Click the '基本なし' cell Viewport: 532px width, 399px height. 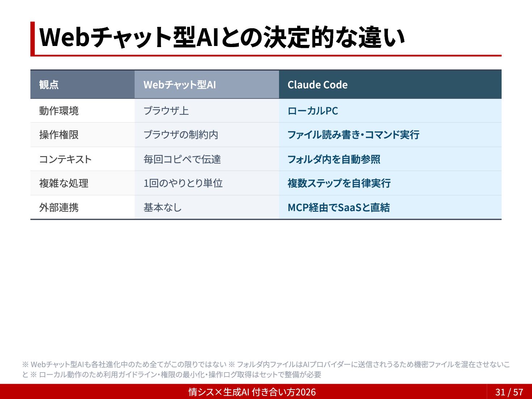[x=207, y=207]
